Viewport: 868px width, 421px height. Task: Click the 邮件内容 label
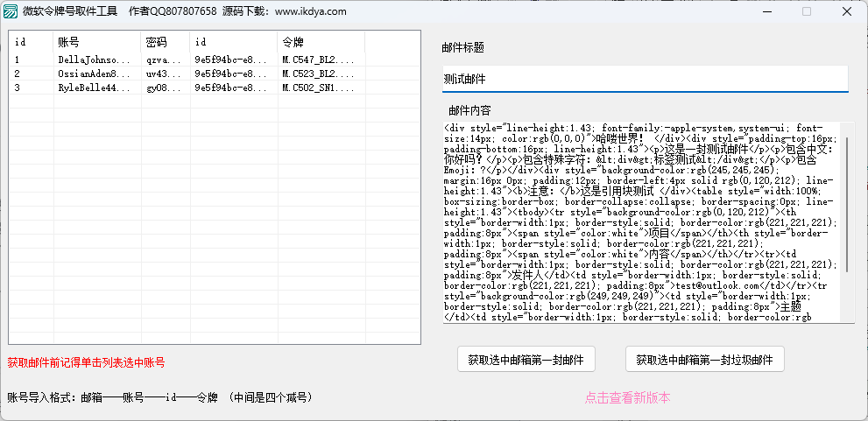(x=469, y=110)
